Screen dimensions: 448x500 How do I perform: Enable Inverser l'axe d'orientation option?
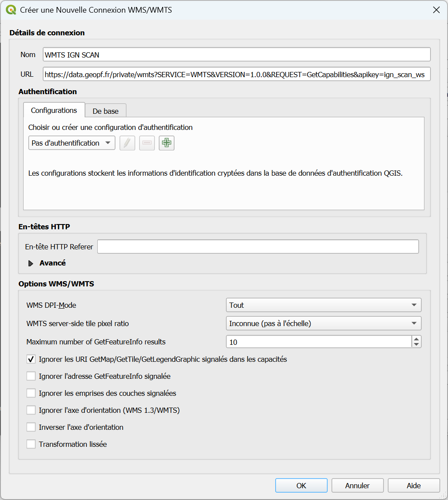pos(31,427)
